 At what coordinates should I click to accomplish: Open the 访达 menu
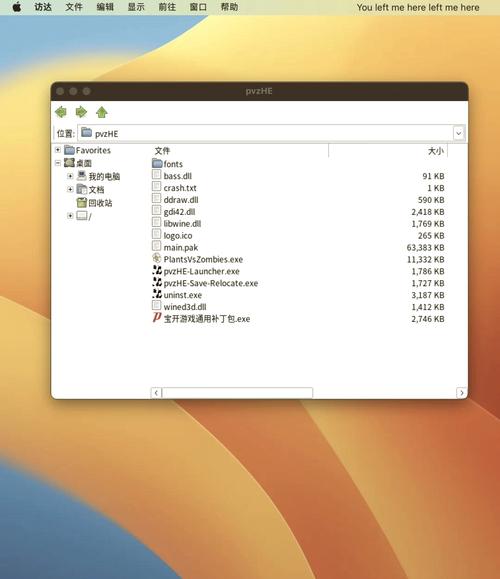[x=43, y=7]
